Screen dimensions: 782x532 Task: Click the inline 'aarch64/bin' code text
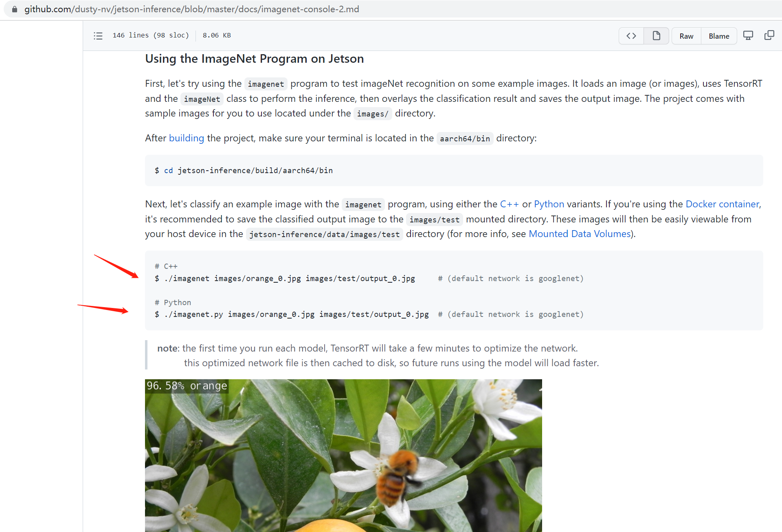[465, 138]
